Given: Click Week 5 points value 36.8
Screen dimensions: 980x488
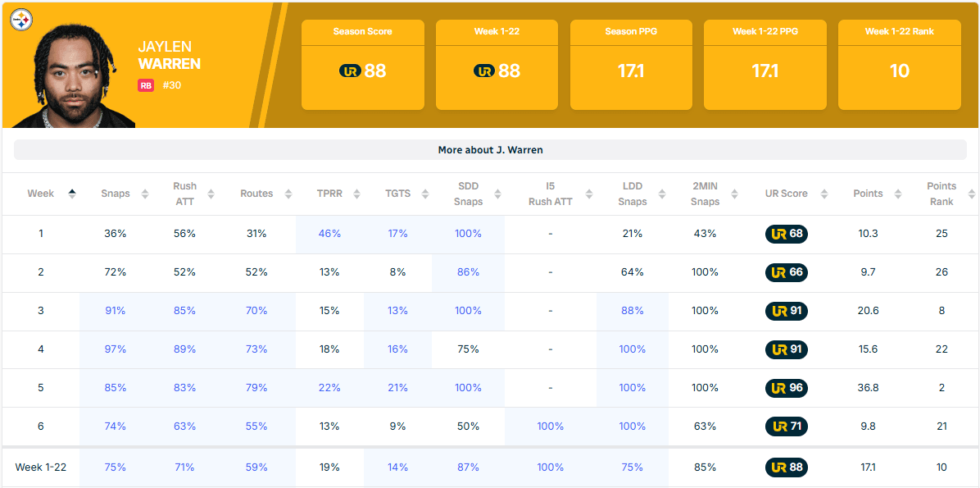Looking at the screenshot, I should (x=868, y=388).
